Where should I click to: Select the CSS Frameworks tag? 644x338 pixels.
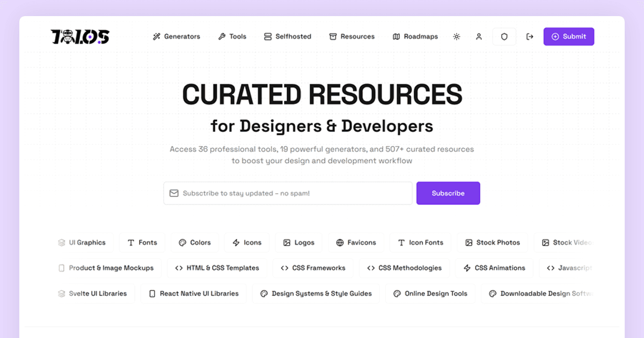tap(313, 268)
